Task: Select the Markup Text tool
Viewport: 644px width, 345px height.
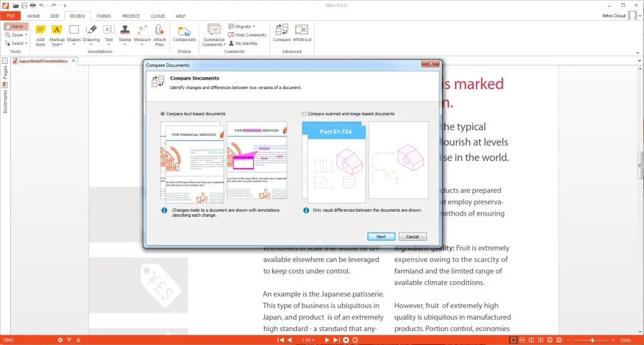Action: point(57,35)
